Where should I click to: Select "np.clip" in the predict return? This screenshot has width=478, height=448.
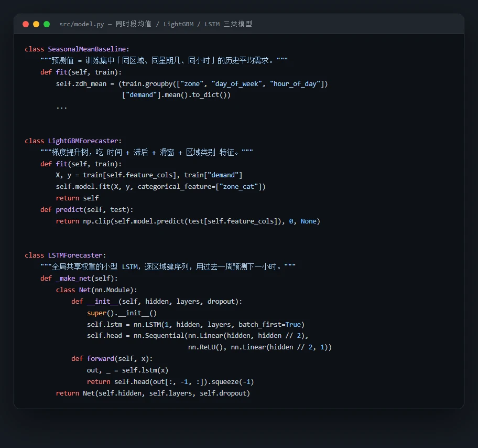coord(96,221)
